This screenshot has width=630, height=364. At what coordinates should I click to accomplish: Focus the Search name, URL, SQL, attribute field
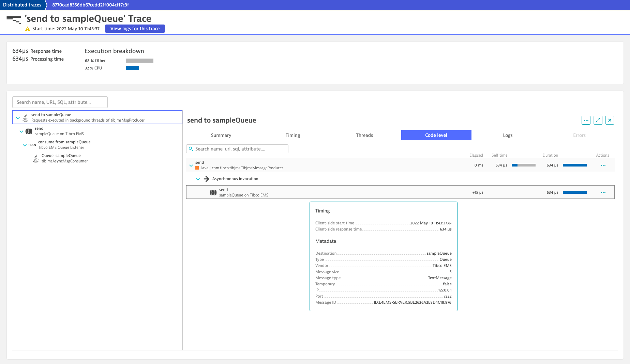coord(60,102)
